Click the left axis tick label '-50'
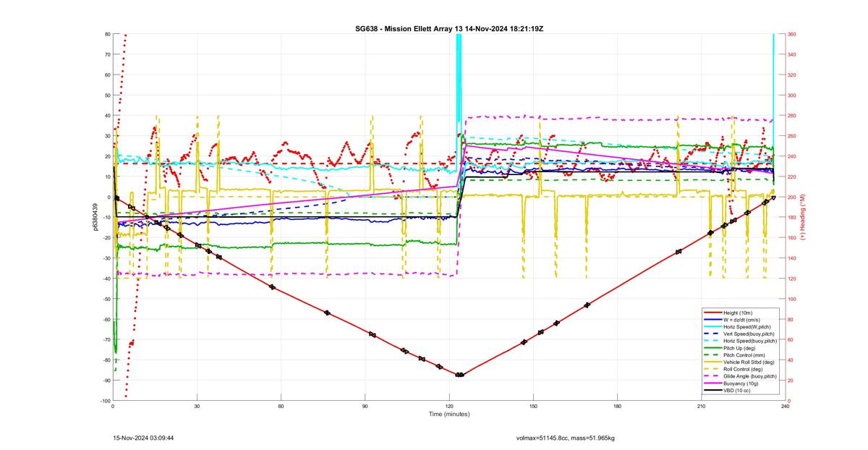Viewport: 868px width, 450px height. pyautogui.click(x=106, y=299)
